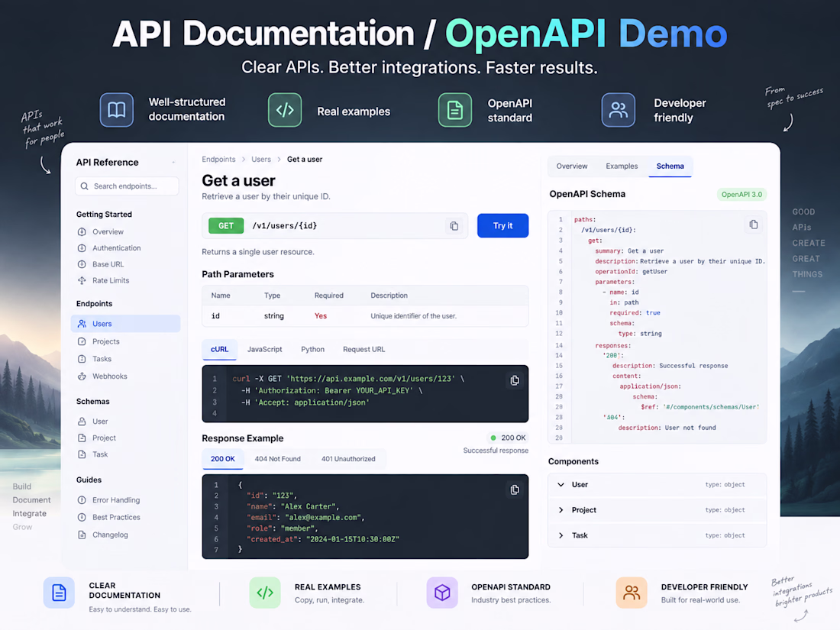Screen dimensions: 840x630
Task: Click the code brackets Real examples icon
Action: coord(285,110)
